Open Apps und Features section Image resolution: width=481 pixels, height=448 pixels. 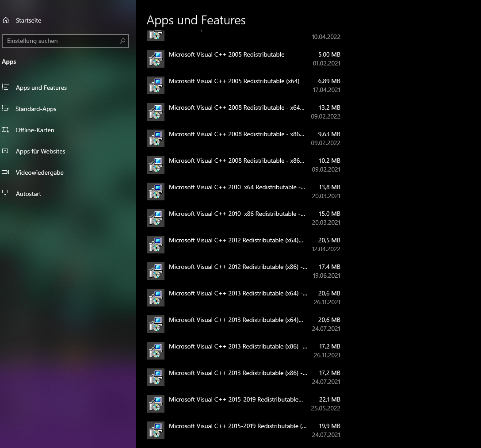(x=41, y=88)
